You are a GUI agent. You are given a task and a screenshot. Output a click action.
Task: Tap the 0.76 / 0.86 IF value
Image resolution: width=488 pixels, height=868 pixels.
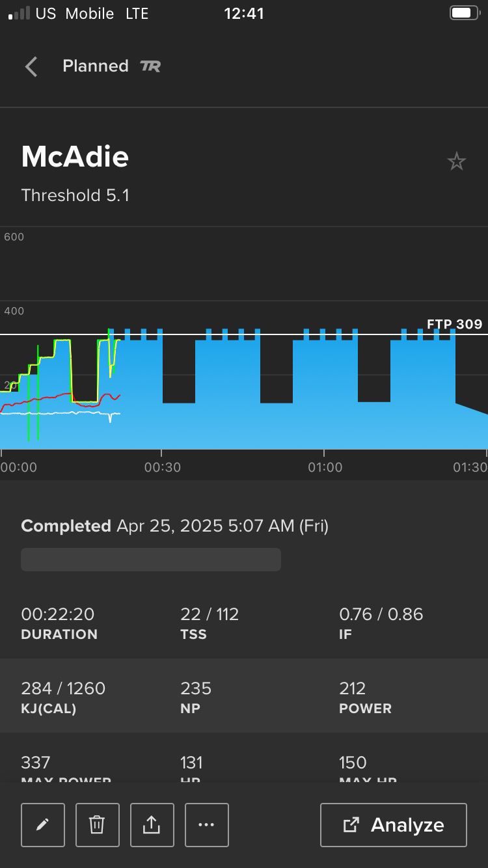(x=381, y=614)
